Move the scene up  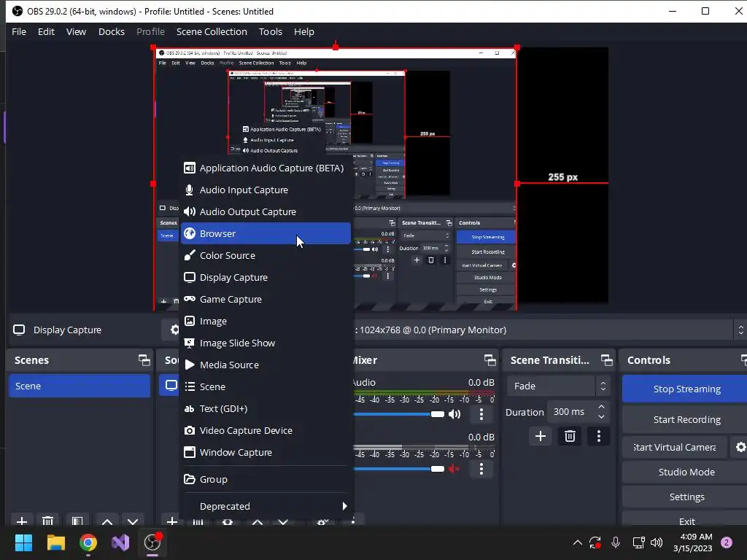point(107,521)
